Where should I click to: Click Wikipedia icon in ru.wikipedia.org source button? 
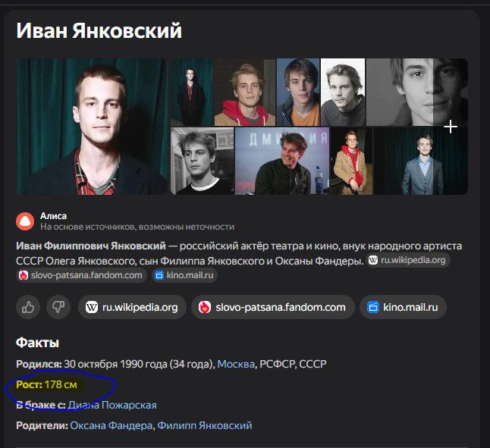click(x=92, y=307)
